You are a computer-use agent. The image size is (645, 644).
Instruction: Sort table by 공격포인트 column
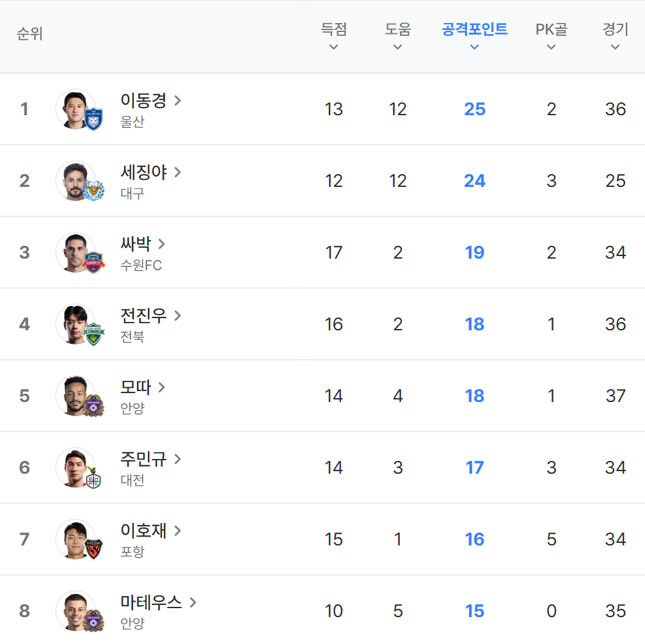point(474,36)
